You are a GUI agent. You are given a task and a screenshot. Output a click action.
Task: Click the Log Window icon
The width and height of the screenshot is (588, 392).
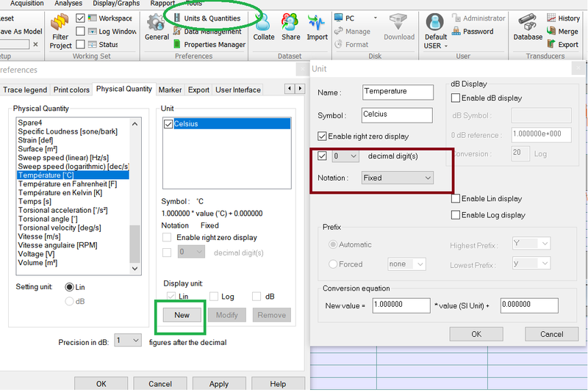tap(93, 32)
